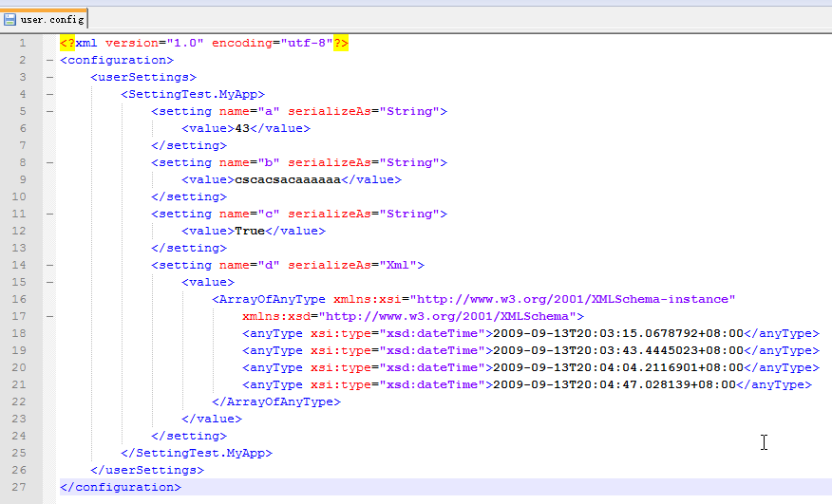Click the closing </SettingTest.MyApp> tag

tap(197, 453)
